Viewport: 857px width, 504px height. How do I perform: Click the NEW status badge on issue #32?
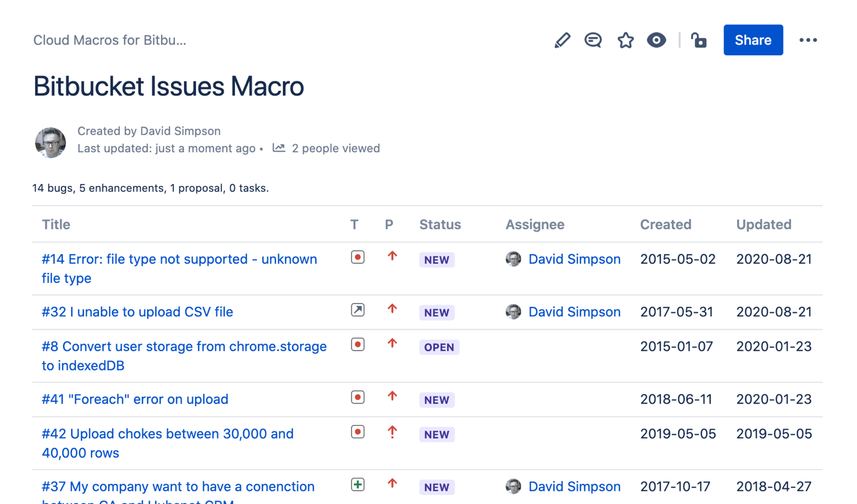(437, 312)
